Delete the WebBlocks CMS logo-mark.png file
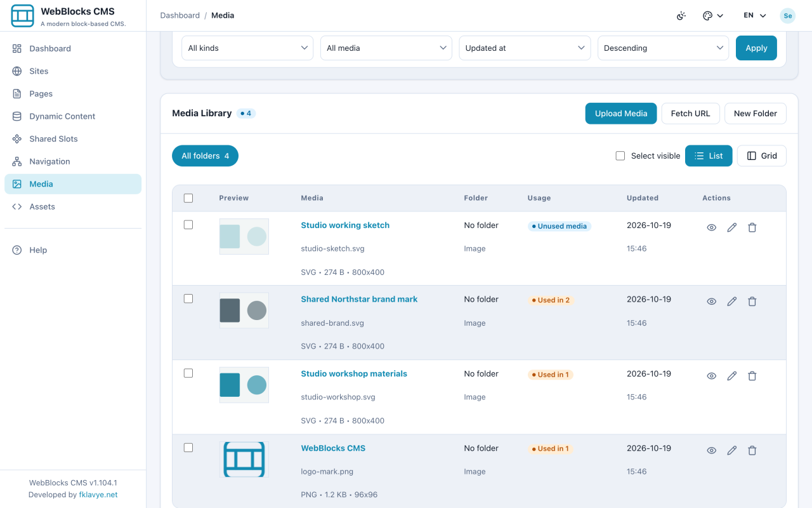This screenshot has width=812, height=508. click(752, 450)
